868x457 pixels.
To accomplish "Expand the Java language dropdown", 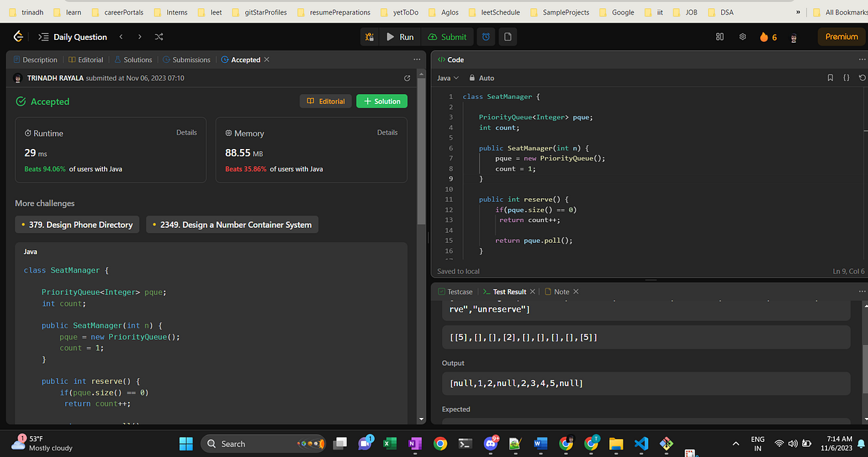I will click(x=448, y=78).
